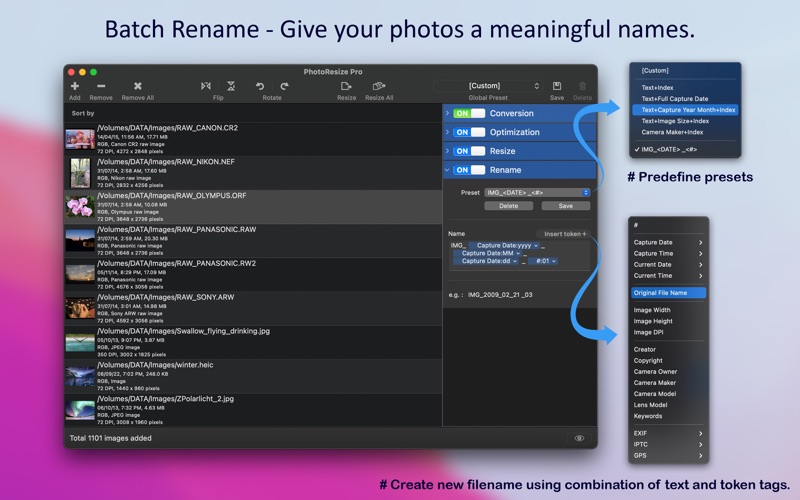Open GPS submenu in token menu
Image resolution: width=800 pixels, height=500 pixels.
668,456
